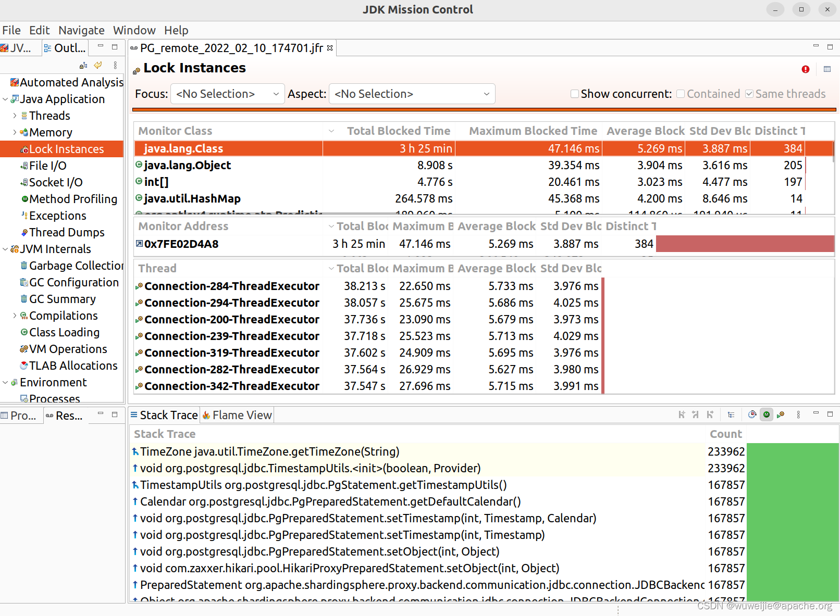Maximize the Stack Trace panel
The image size is (840, 616).
pos(830,414)
